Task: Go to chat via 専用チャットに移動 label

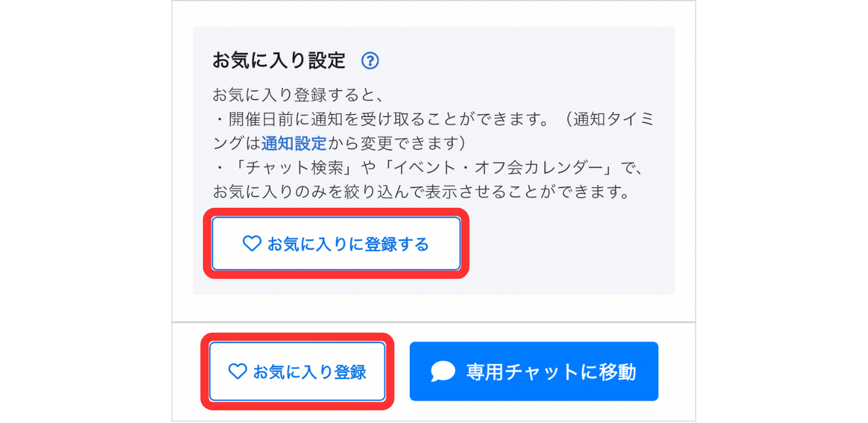Action: click(x=551, y=372)
